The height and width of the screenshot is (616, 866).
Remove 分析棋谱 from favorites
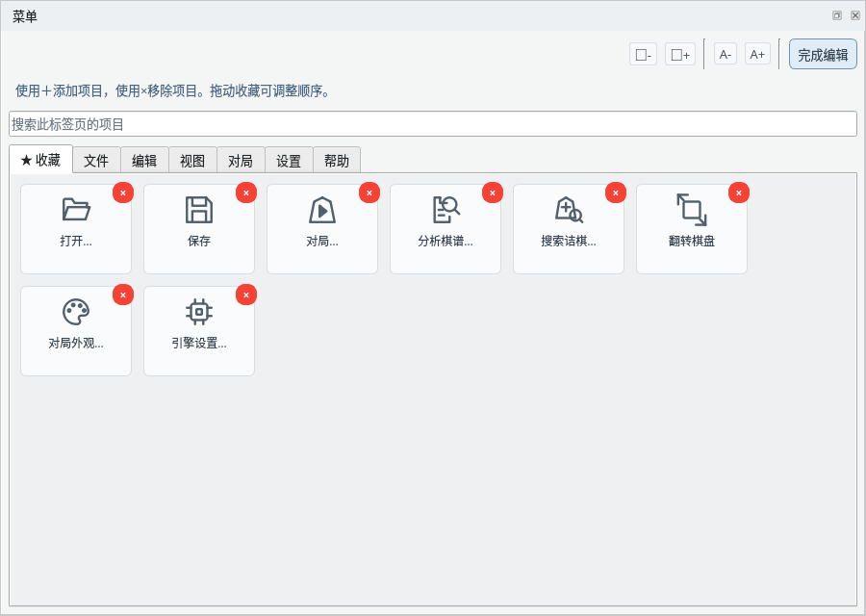pyautogui.click(x=493, y=192)
